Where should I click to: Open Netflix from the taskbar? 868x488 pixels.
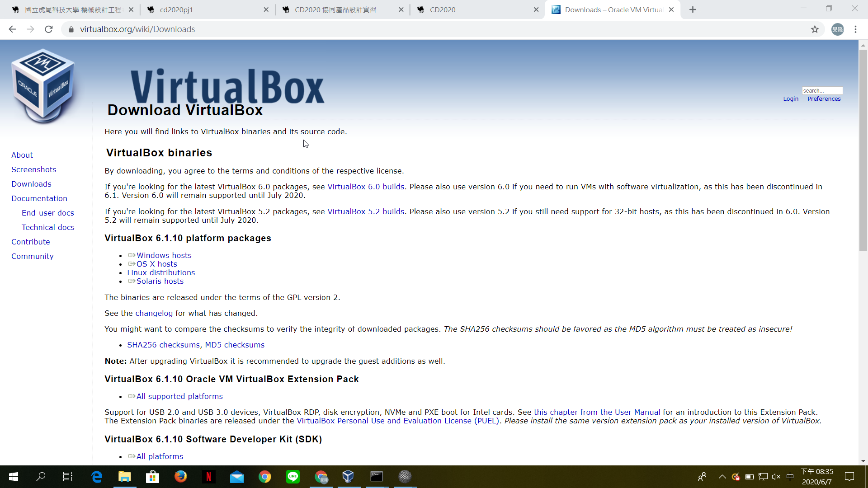(x=208, y=476)
